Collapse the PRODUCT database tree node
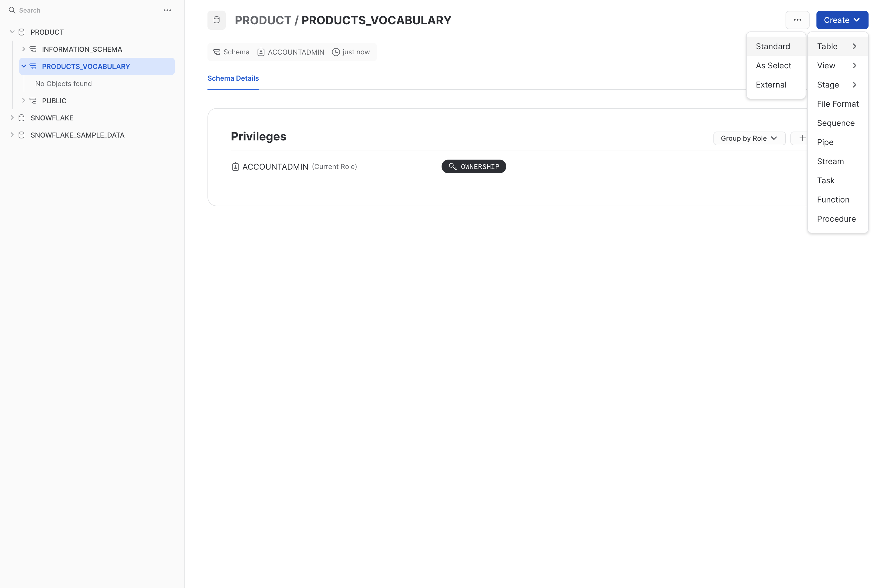The image size is (888, 588). point(12,32)
